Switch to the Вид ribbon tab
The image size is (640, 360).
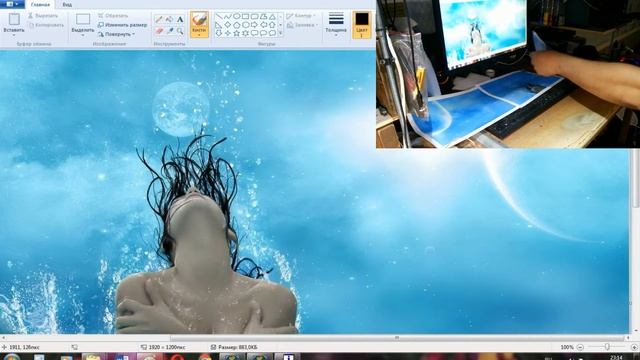point(67,4)
